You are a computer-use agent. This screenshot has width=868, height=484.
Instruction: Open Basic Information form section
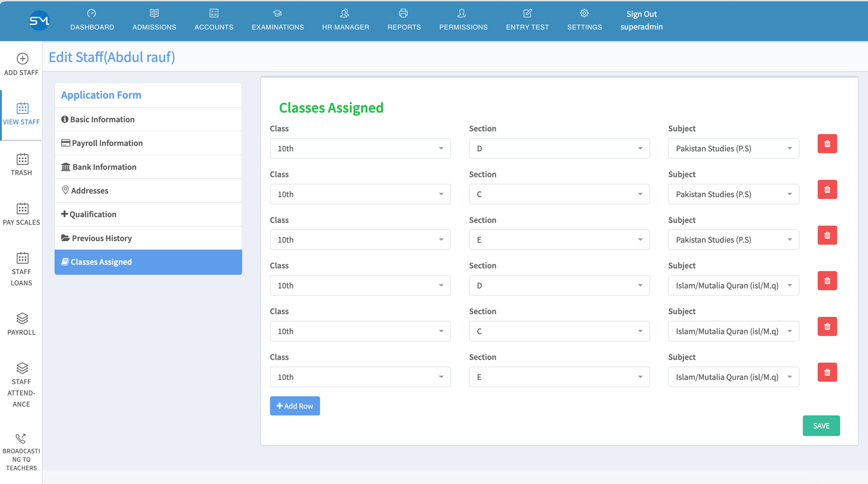click(148, 119)
